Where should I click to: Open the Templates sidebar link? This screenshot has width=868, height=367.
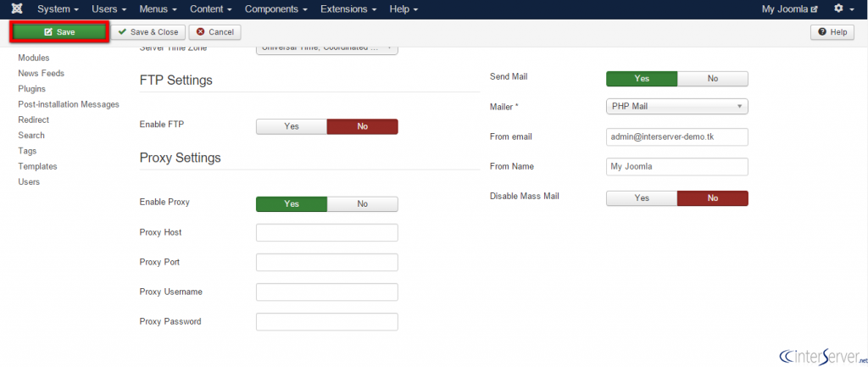[x=37, y=166]
